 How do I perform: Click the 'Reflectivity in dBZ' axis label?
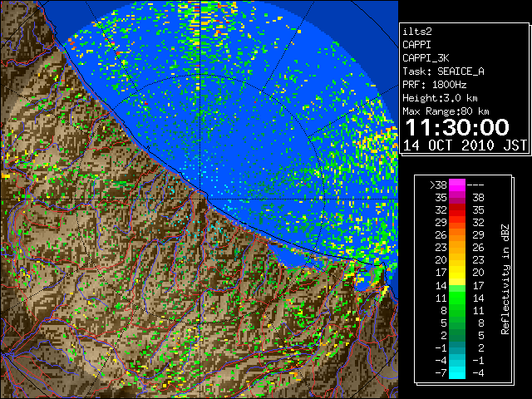[x=505, y=279]
